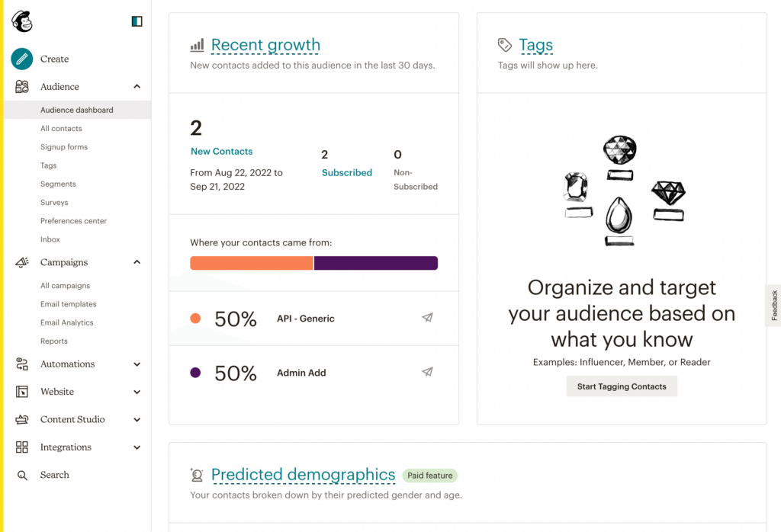Expand the Automations section
The width and height of the screenshot is (781, 532).
(137, 364)
